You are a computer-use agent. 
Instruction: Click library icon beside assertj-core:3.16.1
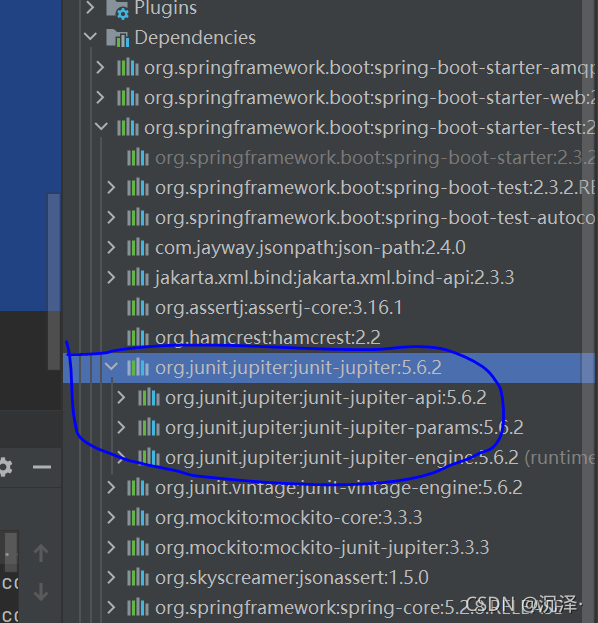click(138, 308)
